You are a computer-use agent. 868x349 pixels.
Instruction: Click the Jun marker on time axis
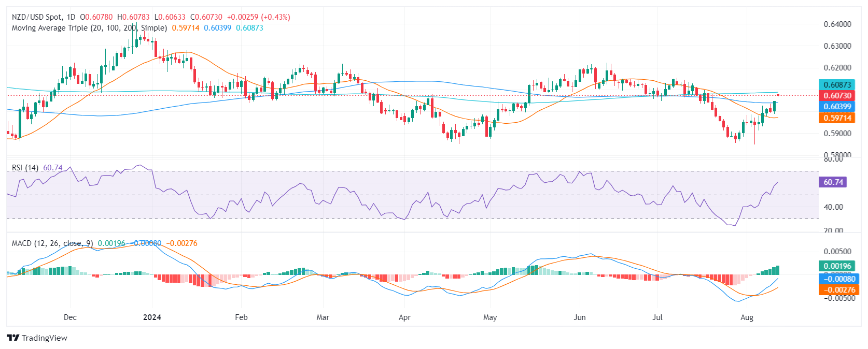[580, 317]
